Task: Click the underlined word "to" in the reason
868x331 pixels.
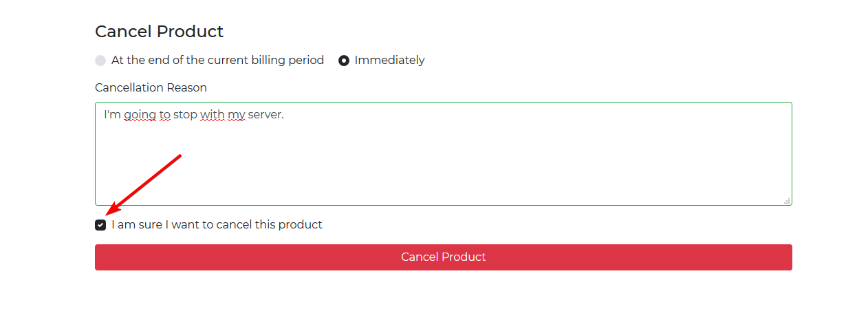Action: [165, 115]
